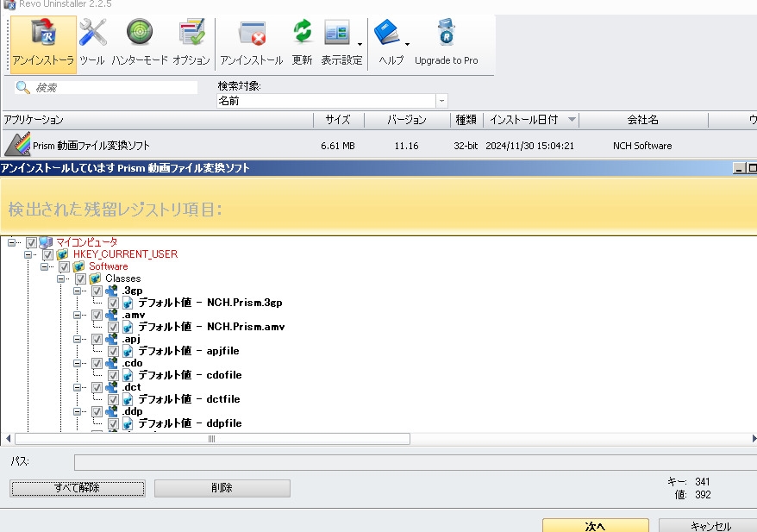The width and height of the screenshot is (757, 532).
Task: Select the Prism 動画ファイル変換ソフト row
Action: 379,146
